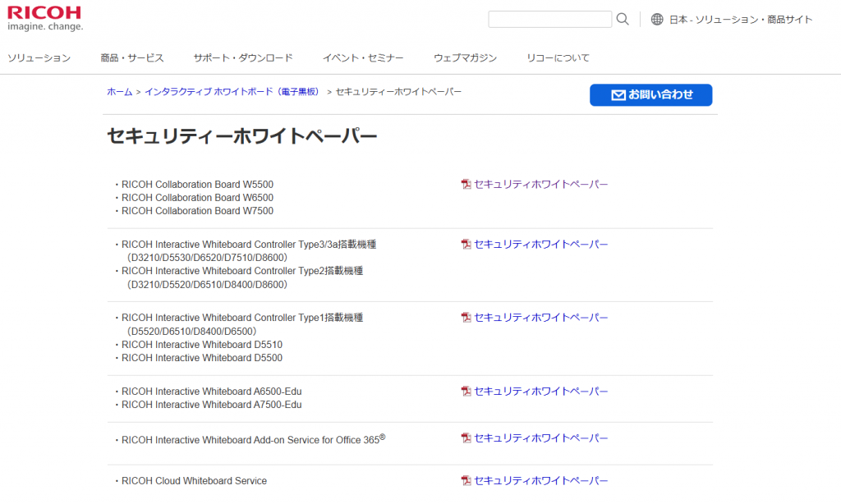Select 日本 - ソリューション・商品サイト region link

pos(741,20)
